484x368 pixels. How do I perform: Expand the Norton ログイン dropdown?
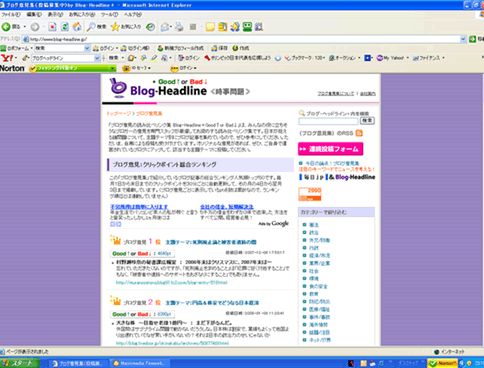click(195, 68)
